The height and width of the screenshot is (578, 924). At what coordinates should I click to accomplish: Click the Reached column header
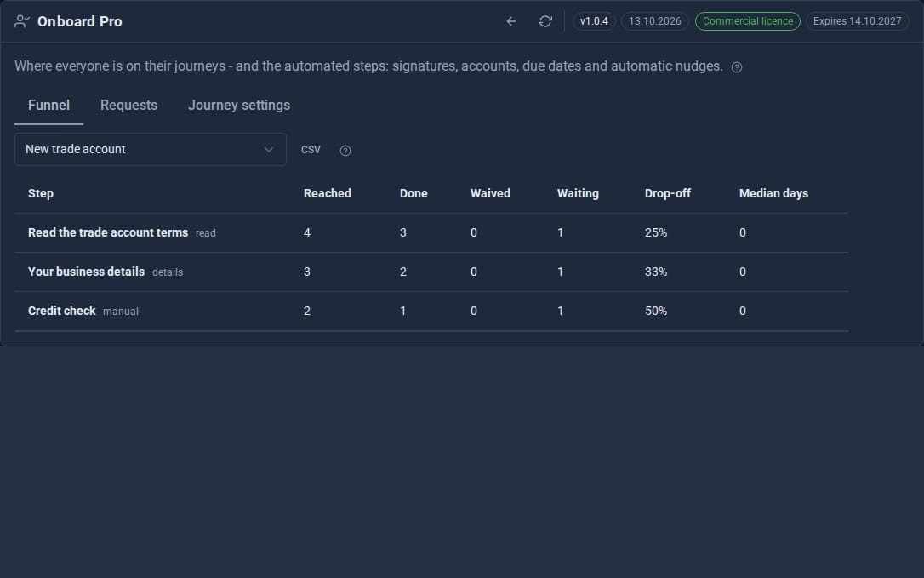tap(327, 193)
